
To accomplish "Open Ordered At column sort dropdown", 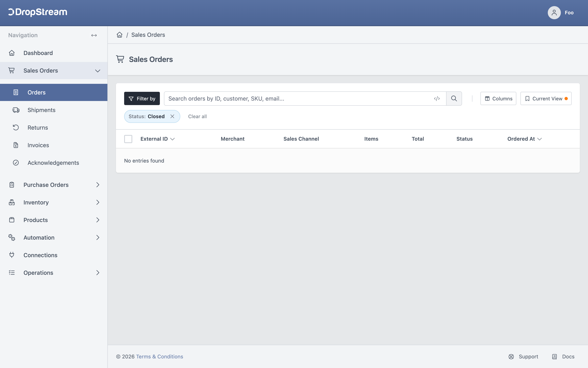I will click(x=540, y=139).
